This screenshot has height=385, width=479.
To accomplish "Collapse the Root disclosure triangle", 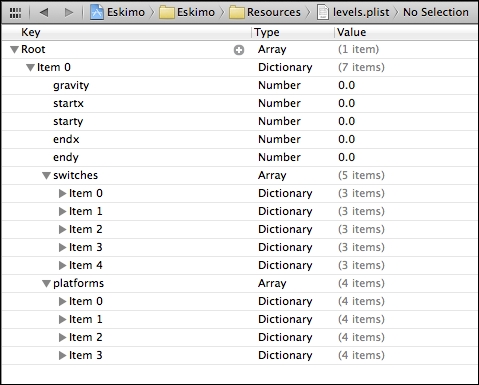I will click(14, 50).
